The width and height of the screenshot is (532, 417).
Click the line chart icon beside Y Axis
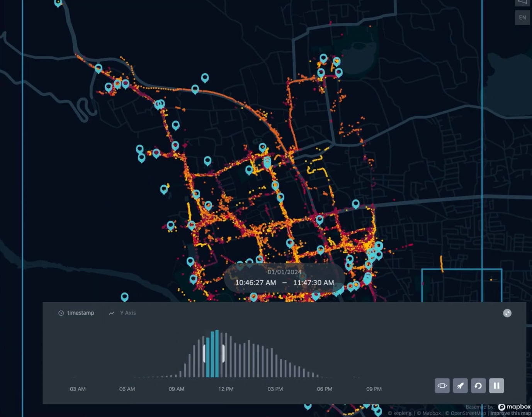tap(112, 313)
